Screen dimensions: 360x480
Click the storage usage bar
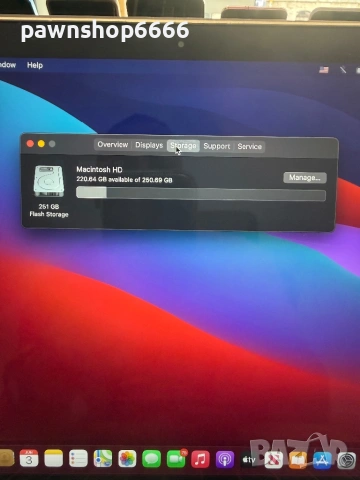click(201, 194)
